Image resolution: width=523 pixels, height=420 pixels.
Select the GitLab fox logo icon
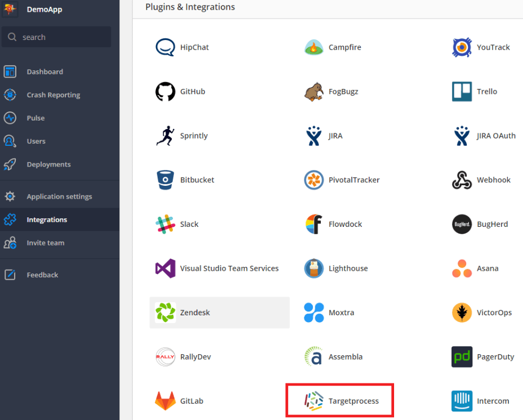[165, 401]
